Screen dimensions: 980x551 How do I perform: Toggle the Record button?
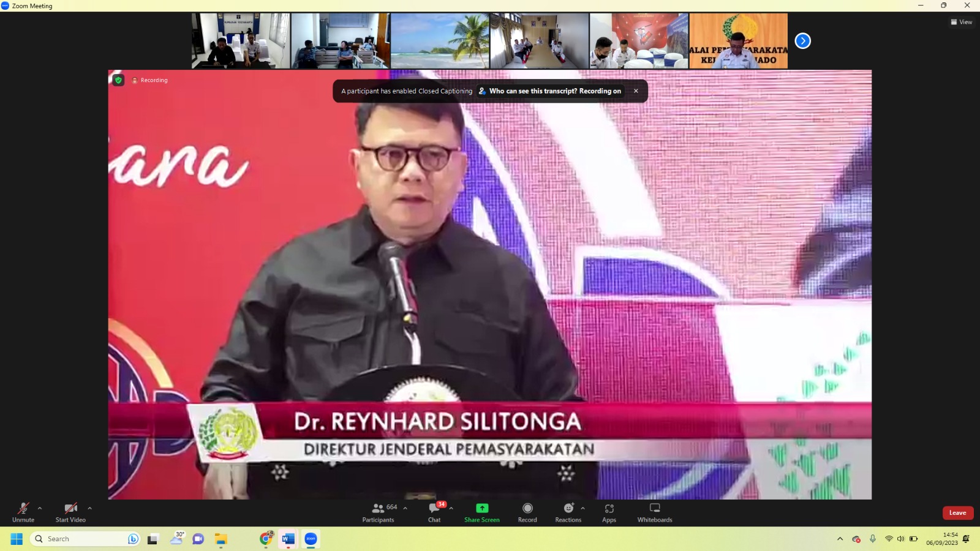coord(527,512)
